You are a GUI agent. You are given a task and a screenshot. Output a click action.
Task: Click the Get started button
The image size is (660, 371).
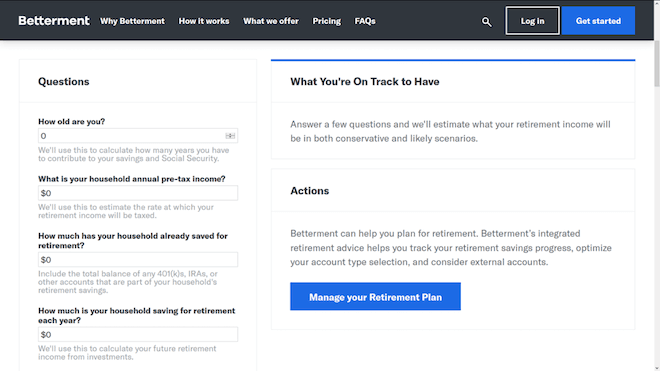[x=598, y=21]
